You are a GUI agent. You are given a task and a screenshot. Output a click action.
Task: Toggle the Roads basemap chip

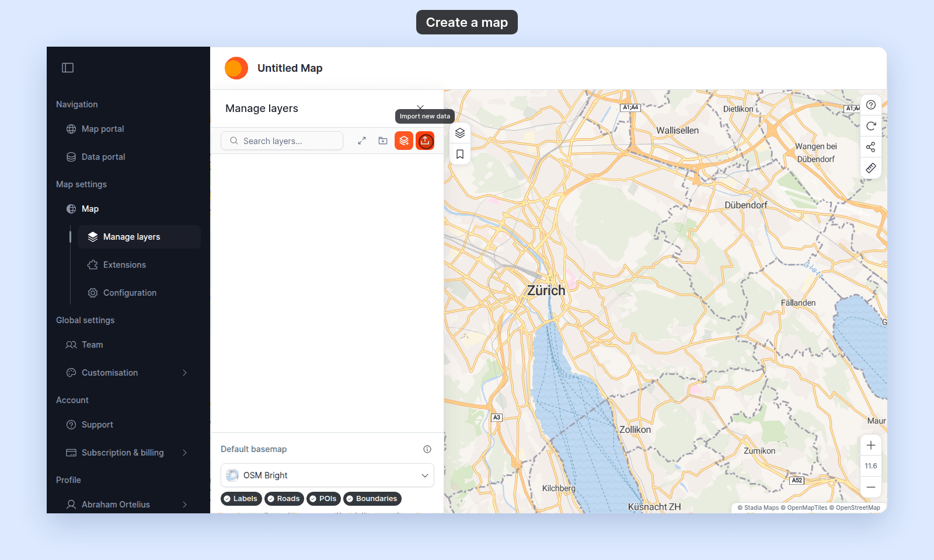[284, 499]
